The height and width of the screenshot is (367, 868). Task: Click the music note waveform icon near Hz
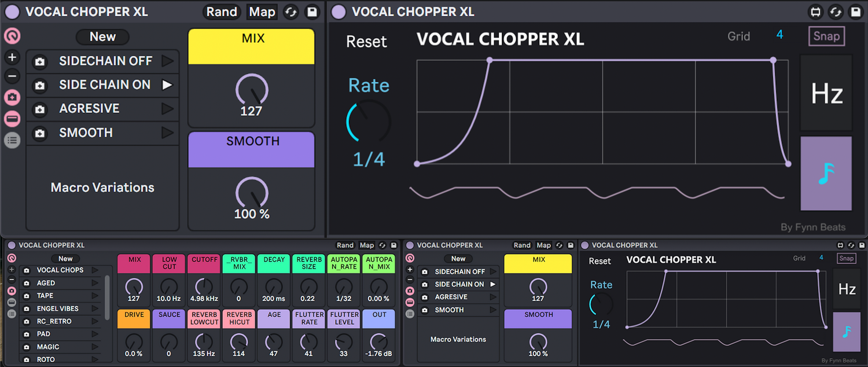826,173
